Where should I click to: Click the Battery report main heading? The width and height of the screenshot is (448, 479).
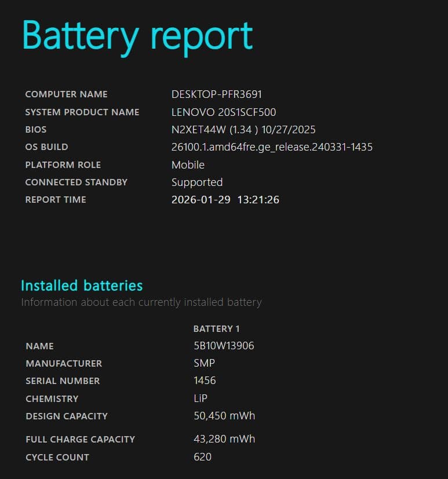coord(137,36)
